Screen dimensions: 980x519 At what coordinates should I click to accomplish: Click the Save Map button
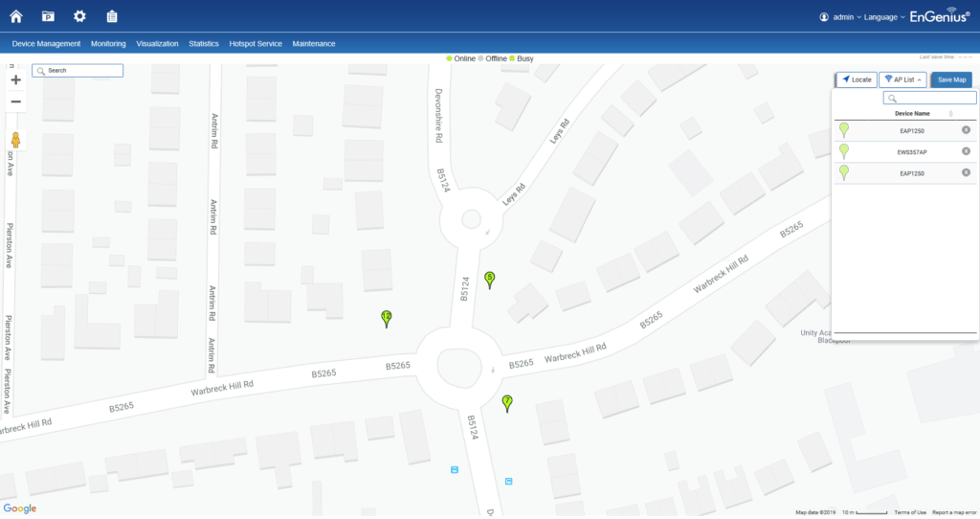click(951, 79)
